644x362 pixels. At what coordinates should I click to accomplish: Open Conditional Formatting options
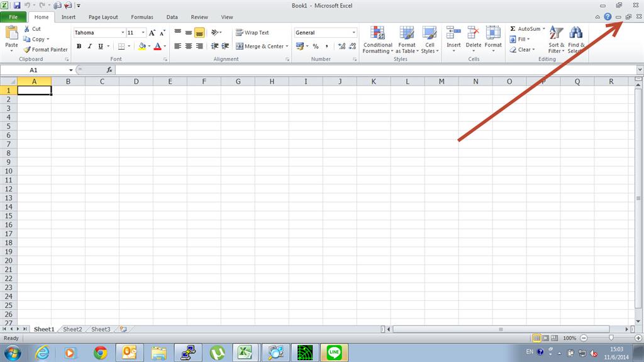click(377, 40)
